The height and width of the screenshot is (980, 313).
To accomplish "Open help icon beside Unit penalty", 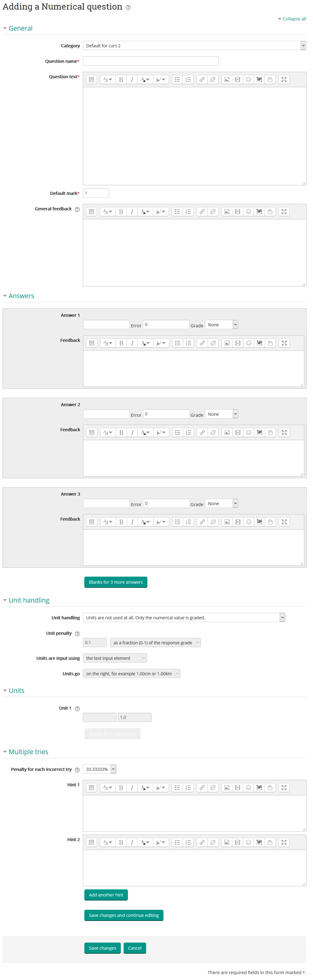I will pos(77,634).
